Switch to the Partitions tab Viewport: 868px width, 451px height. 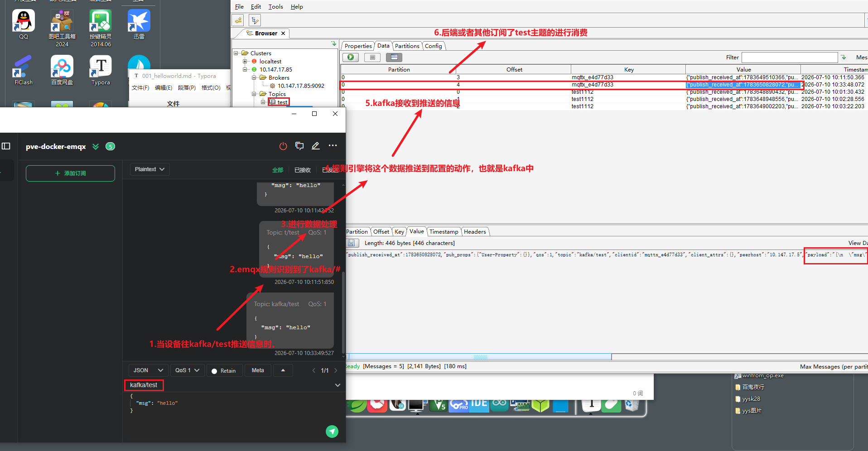click(x=407, y=46)
